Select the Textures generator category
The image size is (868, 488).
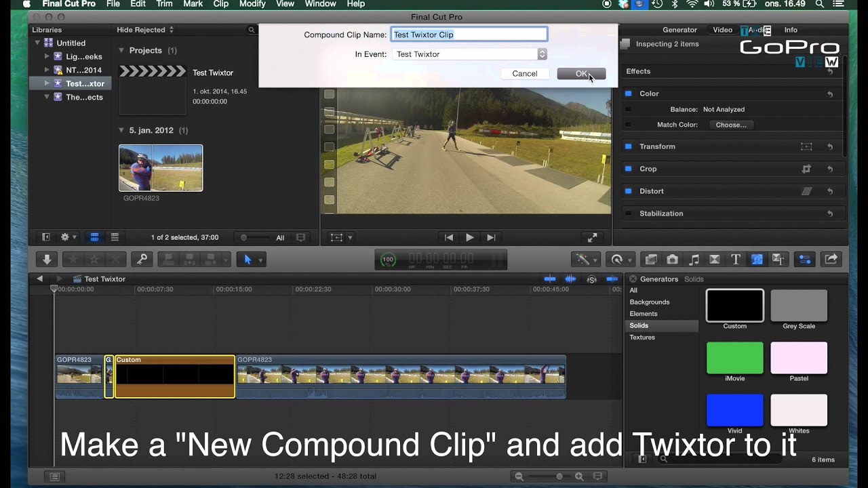coord(642,338)
